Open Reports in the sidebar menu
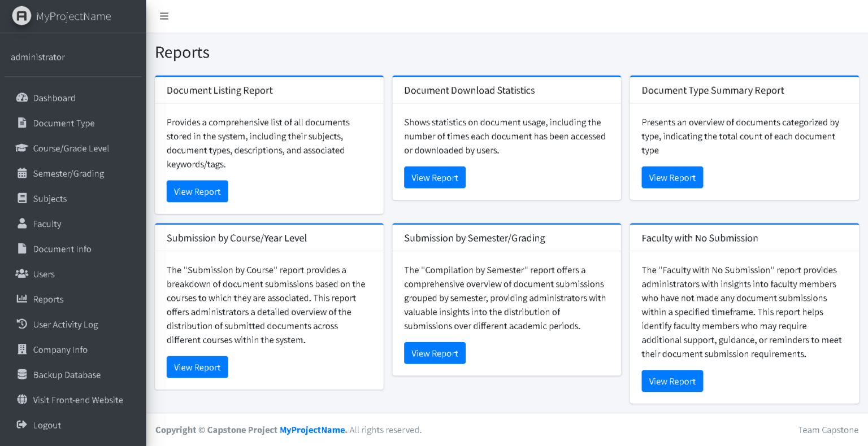The width and height of the screenshot is (868, 446). pos(48,299)
